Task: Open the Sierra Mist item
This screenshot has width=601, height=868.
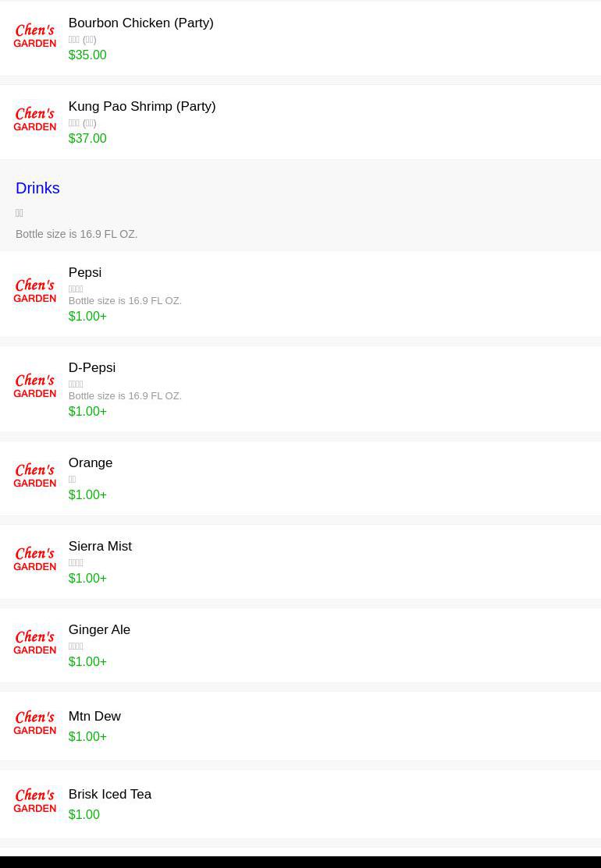Action: coord(300,562)
